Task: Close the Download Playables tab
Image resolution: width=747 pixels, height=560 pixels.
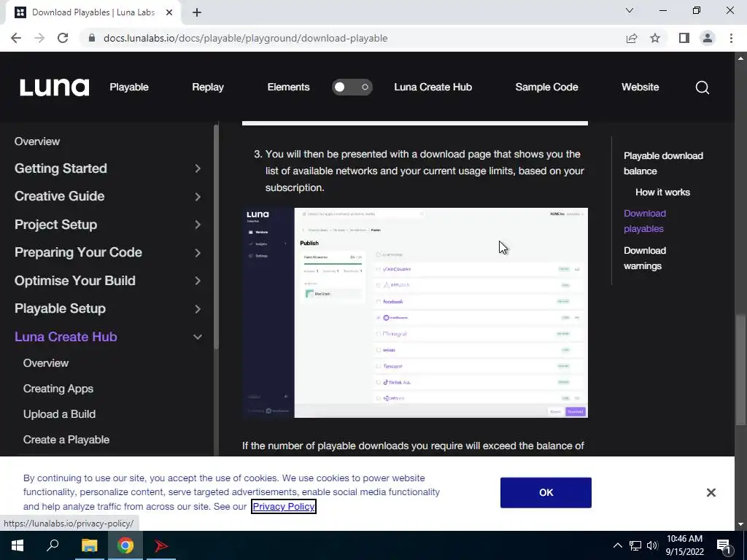Action: pyautogui.click(x=169, y=12)
